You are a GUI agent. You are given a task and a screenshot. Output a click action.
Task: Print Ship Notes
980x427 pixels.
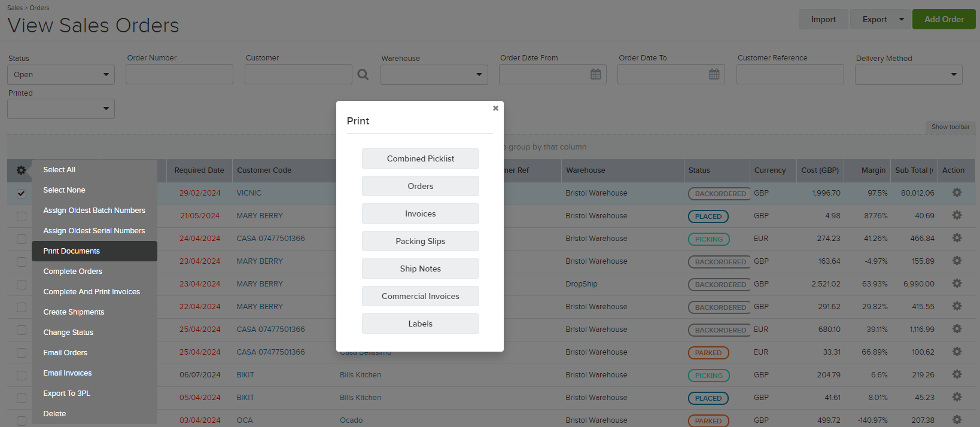(421, 269)
